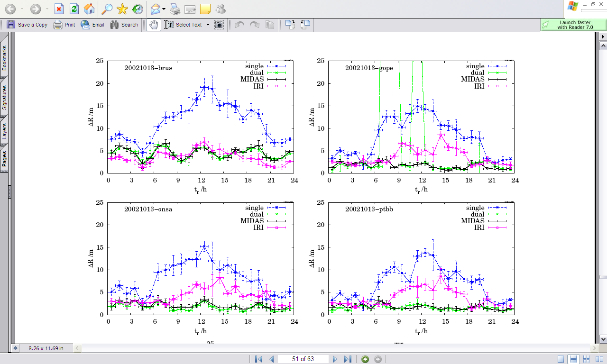Select the Hand tool
The width and height of the screenshot is (607, 364).
point(153,25)
